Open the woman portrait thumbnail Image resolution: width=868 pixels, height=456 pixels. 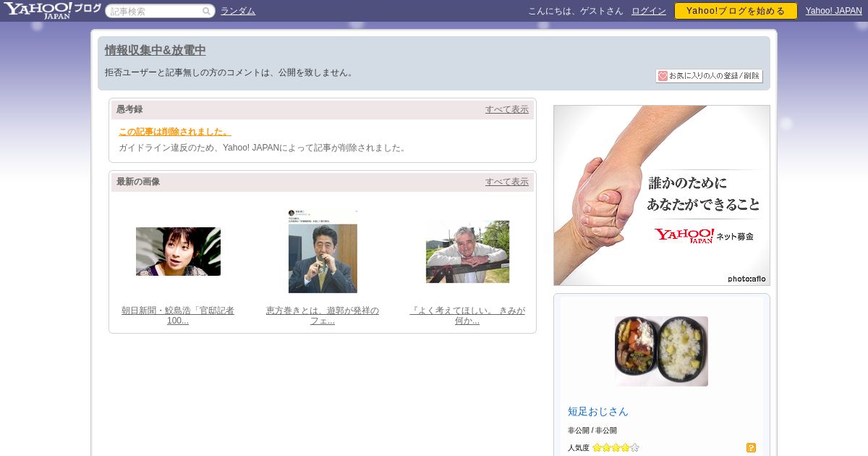click(x=178, y=252)
